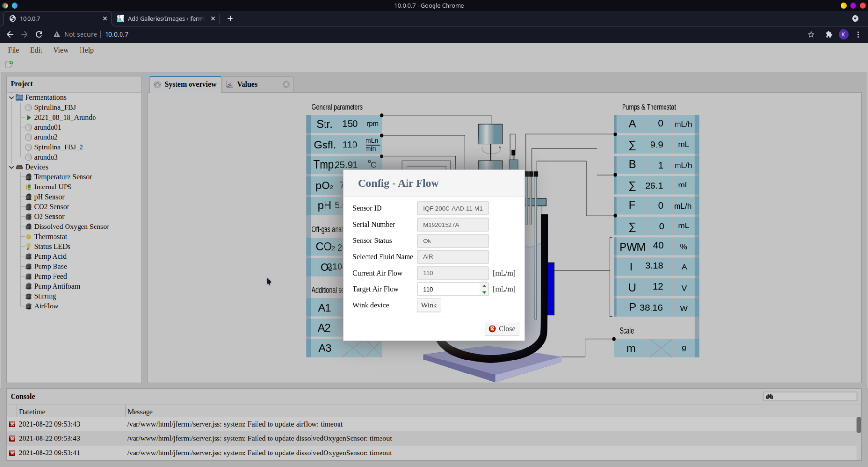Click the browser extensions puzzle icon
Image resolution: width=868 pixels, height=467 pixels.
(829, 34)
